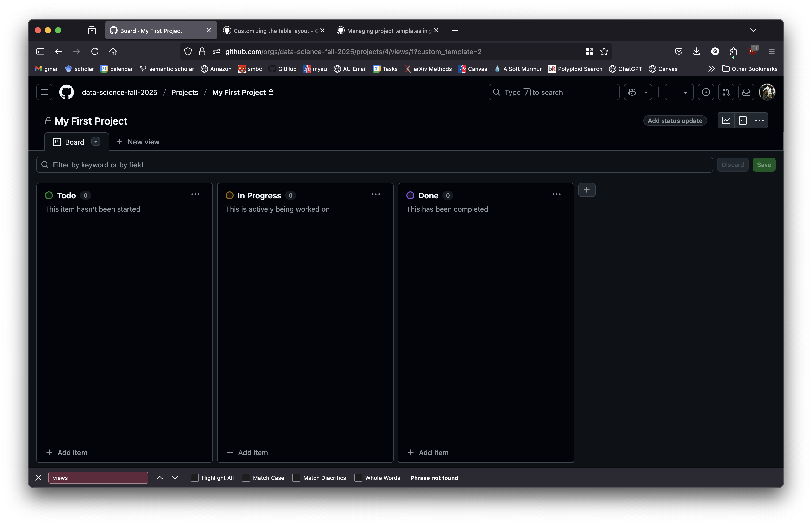Expand the list all tabs chevron
812x525 pixels.
pos(753,30)
